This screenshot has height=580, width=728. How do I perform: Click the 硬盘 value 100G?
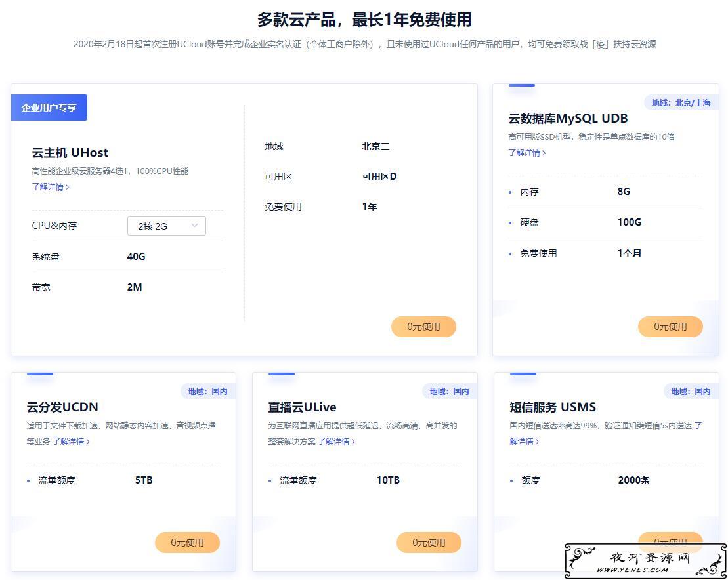[629, 222]
